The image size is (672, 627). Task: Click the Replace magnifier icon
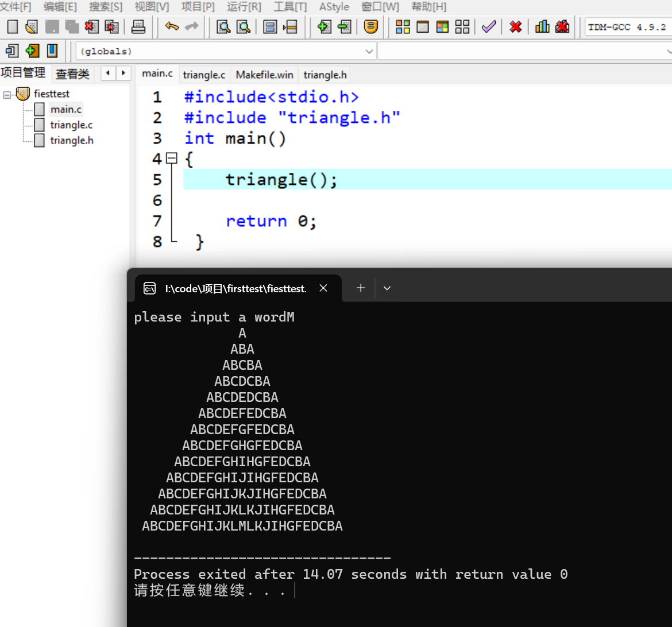244,27
